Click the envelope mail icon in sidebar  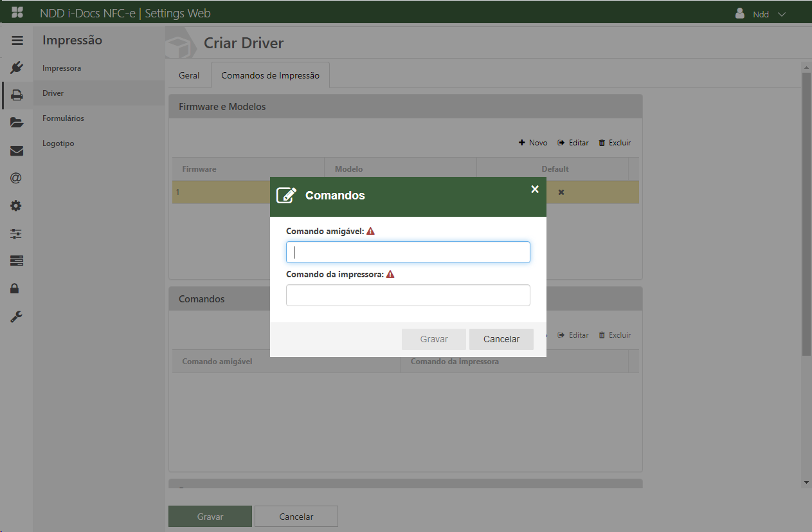pos(17,151)
